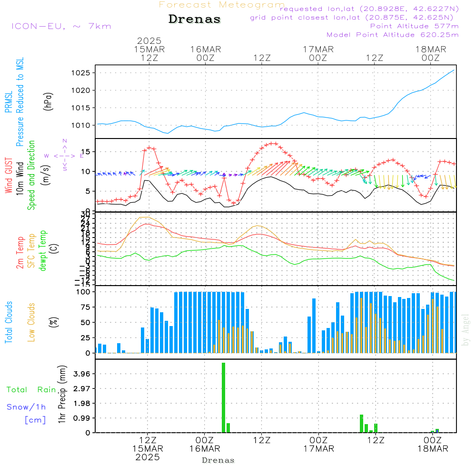This screenshot has height=476, width=476.
Task: Select the '1010' pressure axis value
Action: pyautogui.click(x=80, y=125)
